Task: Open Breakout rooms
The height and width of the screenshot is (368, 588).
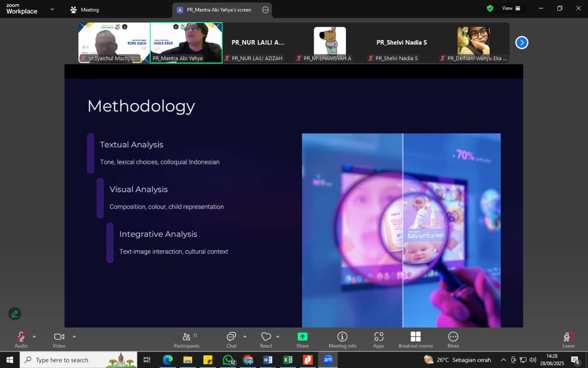Action: 415,340
